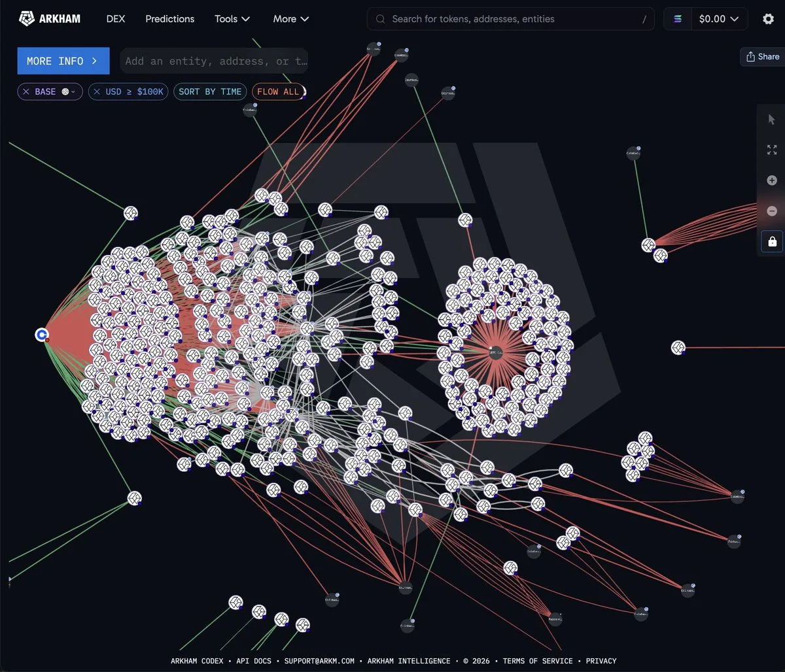
Task: Remove the BASE chain filter
Action: point(26,92)
